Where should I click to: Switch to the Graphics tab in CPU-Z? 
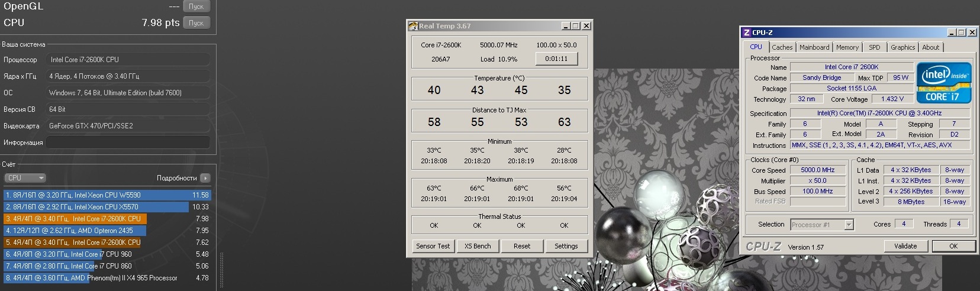point(902,47)
